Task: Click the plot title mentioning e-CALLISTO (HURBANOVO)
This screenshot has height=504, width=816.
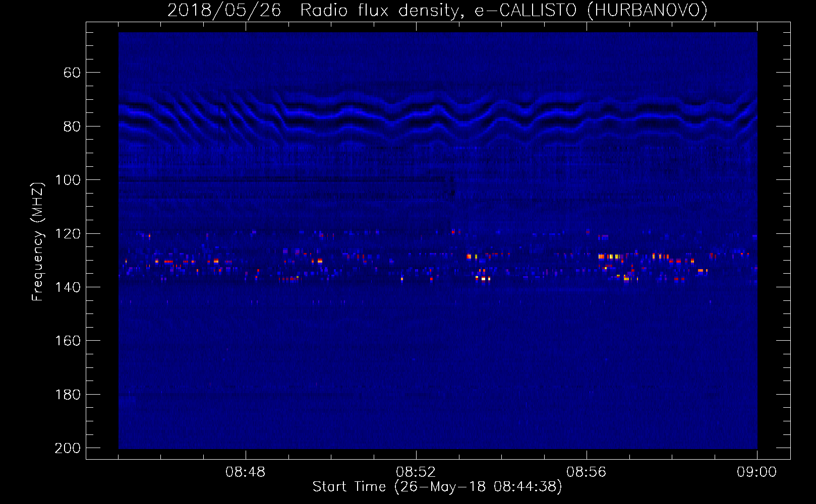Action: (x=437, y=10)
